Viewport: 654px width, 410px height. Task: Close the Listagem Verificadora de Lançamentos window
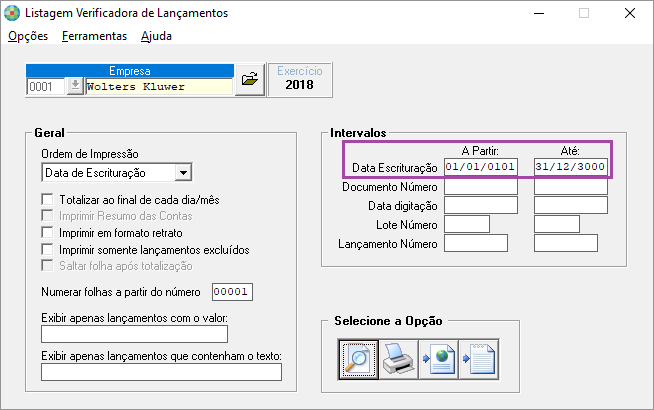[x=630, y=14]
